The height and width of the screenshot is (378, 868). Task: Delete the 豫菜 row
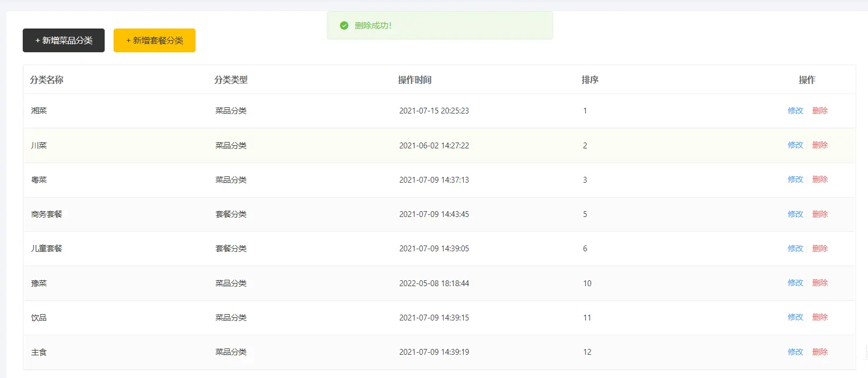820,283
